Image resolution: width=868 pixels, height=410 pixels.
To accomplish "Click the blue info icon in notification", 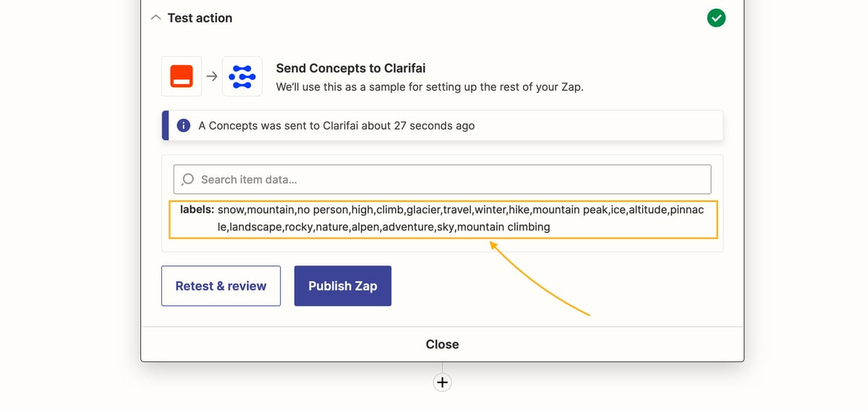I will [x=184, y=126].
